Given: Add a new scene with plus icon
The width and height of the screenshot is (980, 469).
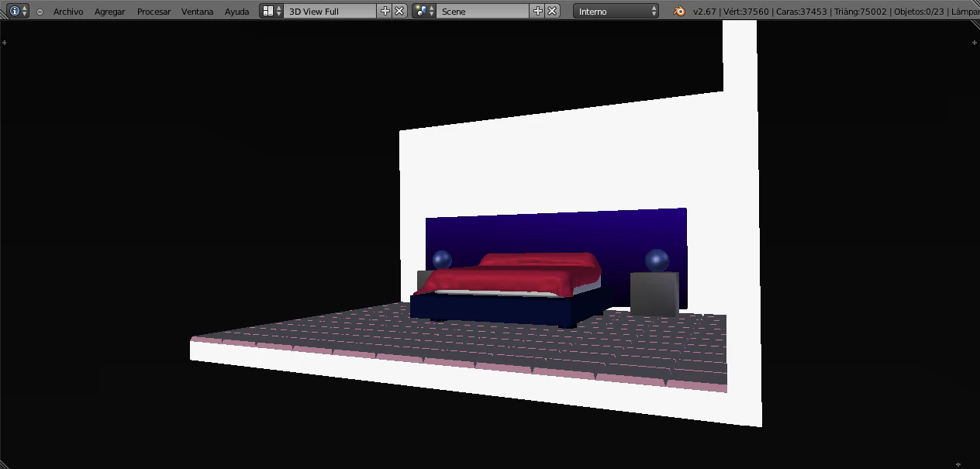Looking at the screenshot, I should 538,11.
